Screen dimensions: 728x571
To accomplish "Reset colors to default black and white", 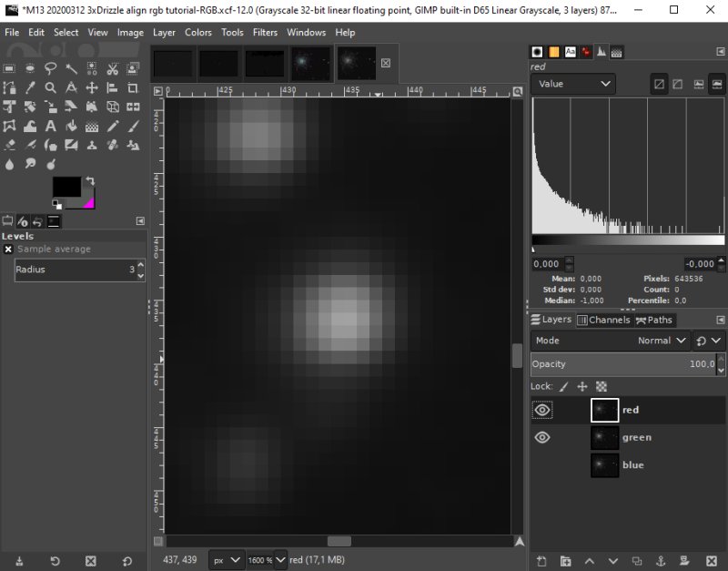I will click(x=56, y=204).
